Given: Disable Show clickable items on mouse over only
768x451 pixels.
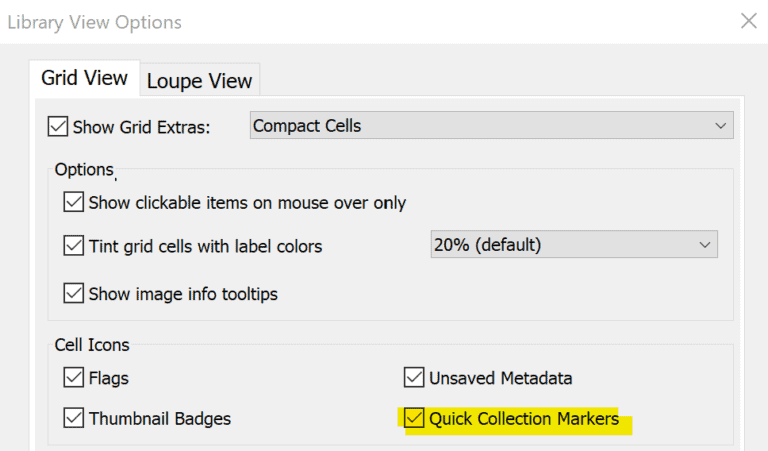Looking at the screenshot, I should click(x=74, y=203).
